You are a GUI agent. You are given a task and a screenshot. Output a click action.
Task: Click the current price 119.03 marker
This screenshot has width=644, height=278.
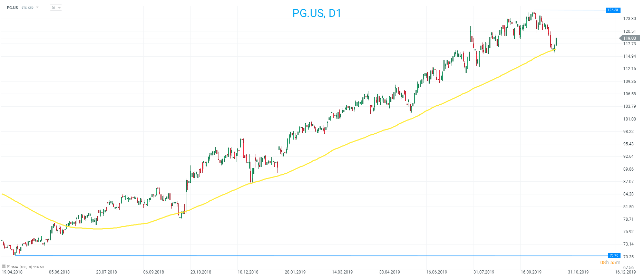tap(630, 38)
